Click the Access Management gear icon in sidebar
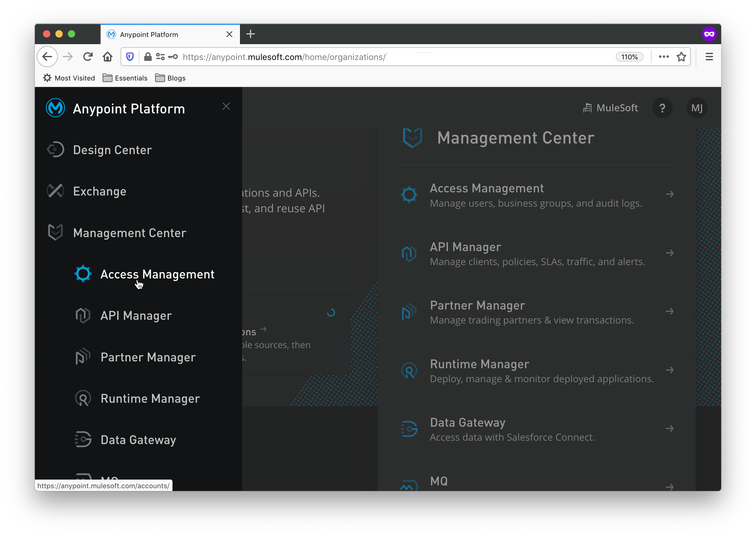 pyautogui.click(x=83, y=274)
